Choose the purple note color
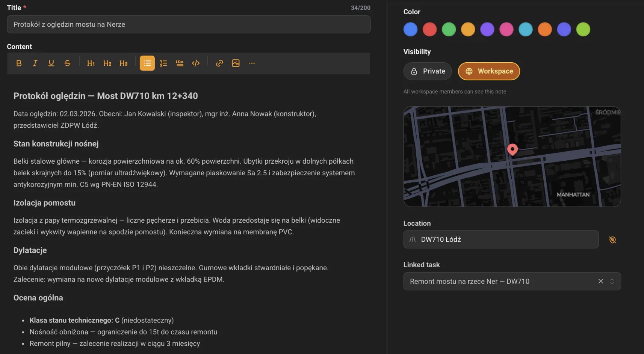Screen dimensions: 644x354 (487, 29)
